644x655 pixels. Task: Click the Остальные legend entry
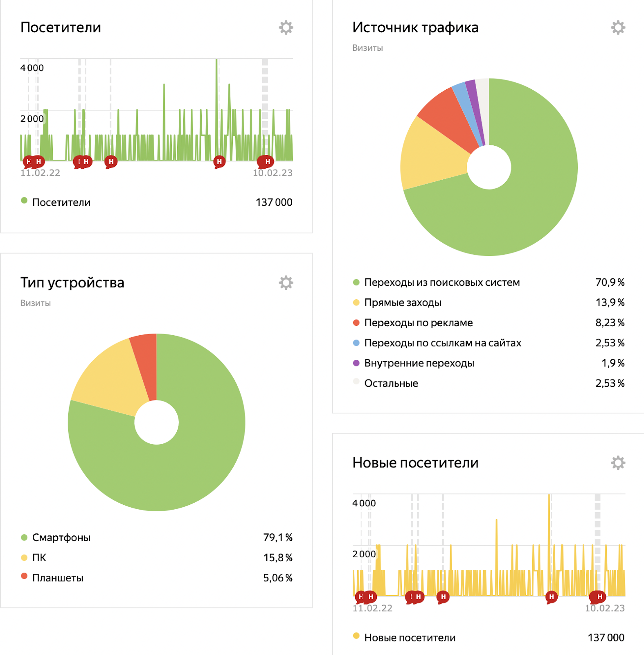[391, 384]
